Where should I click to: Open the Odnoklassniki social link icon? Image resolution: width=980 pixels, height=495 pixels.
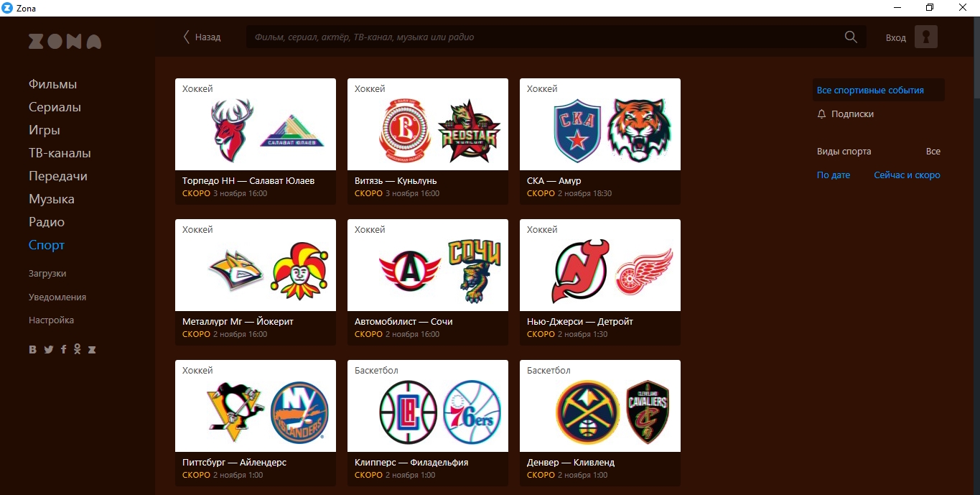(77, 349)
